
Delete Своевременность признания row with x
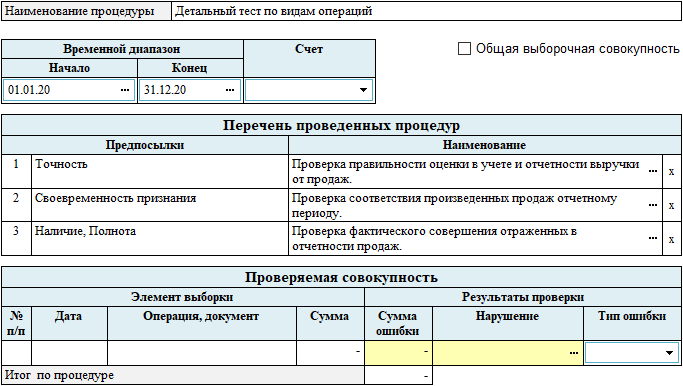[671, 205]
